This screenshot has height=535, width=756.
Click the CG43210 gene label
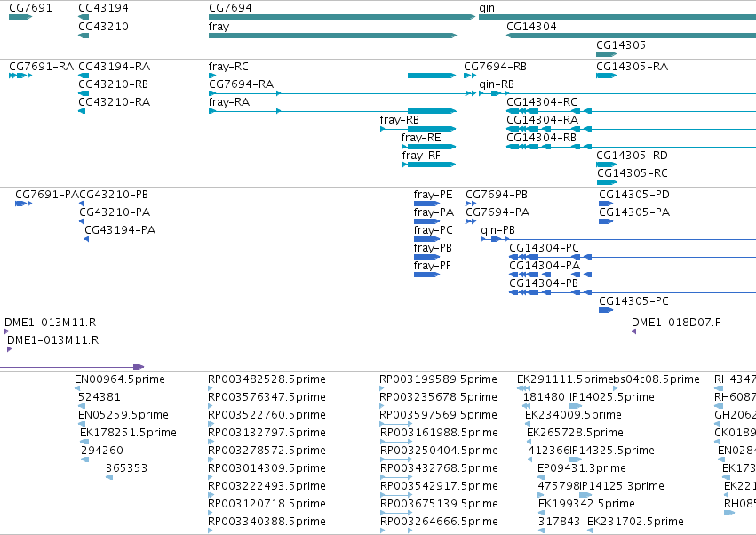pos(103,26)
